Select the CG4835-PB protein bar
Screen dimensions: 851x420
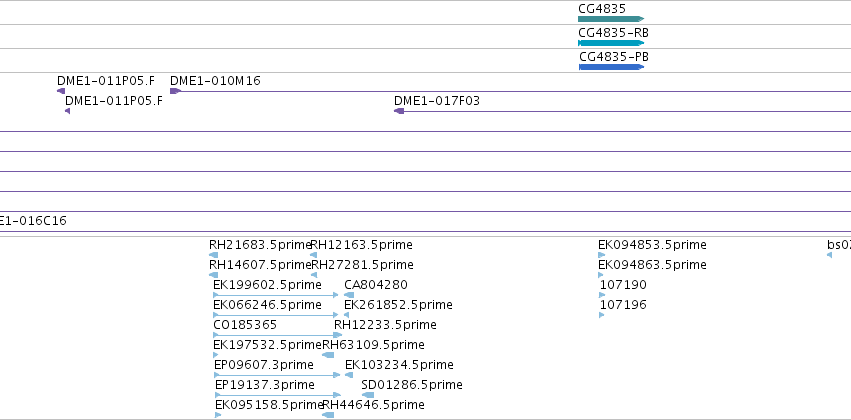coord(611,67)
